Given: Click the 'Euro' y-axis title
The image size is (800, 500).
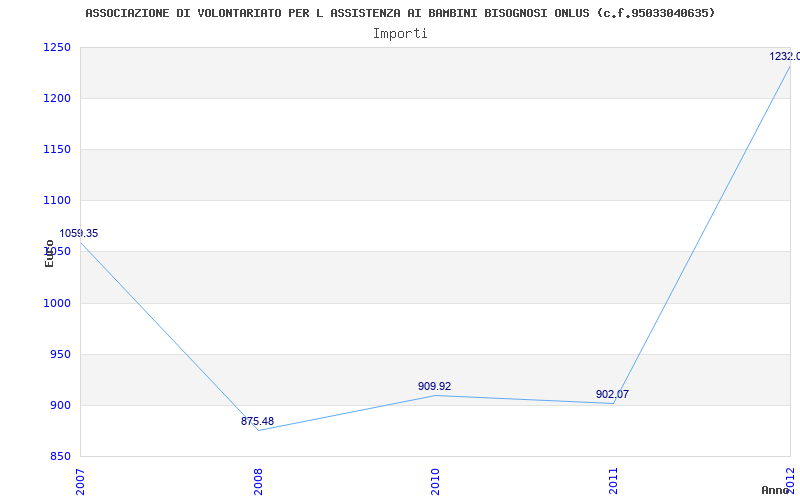Looking at the screenshot, I should click(x=49, y=253).
